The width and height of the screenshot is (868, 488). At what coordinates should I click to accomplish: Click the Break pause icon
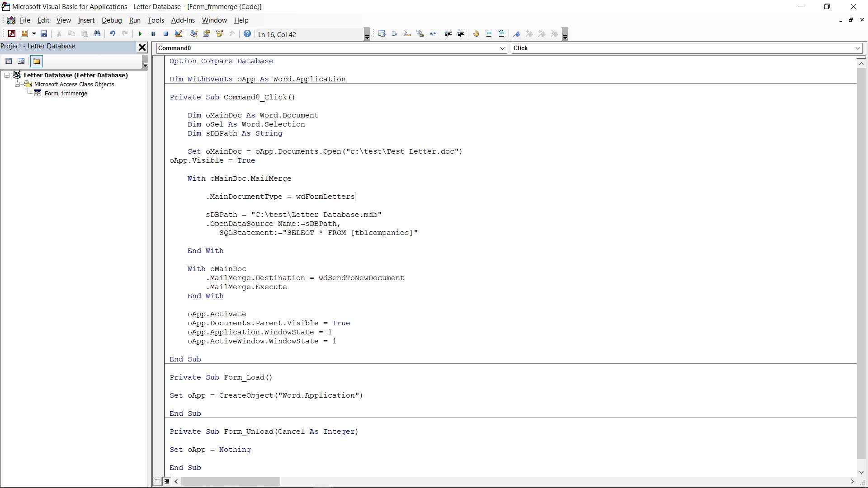[153, 34]
